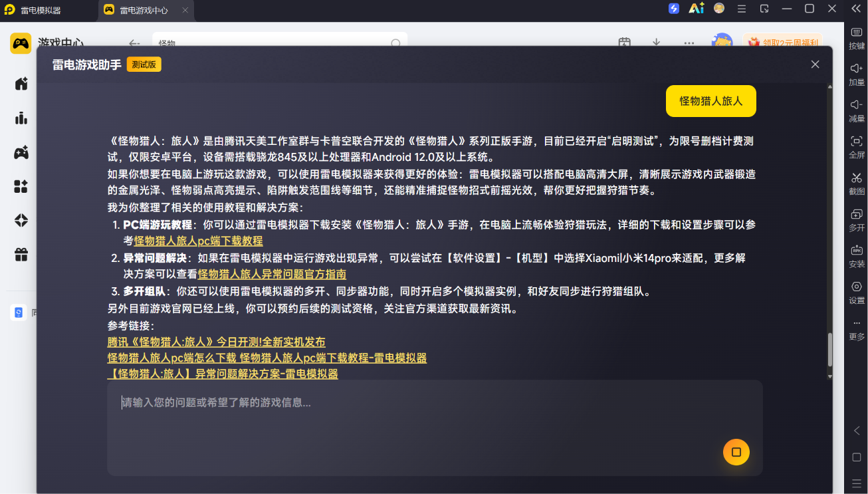Tap the Android home square button
Viewport: 868px width, 494px height.
857,457
